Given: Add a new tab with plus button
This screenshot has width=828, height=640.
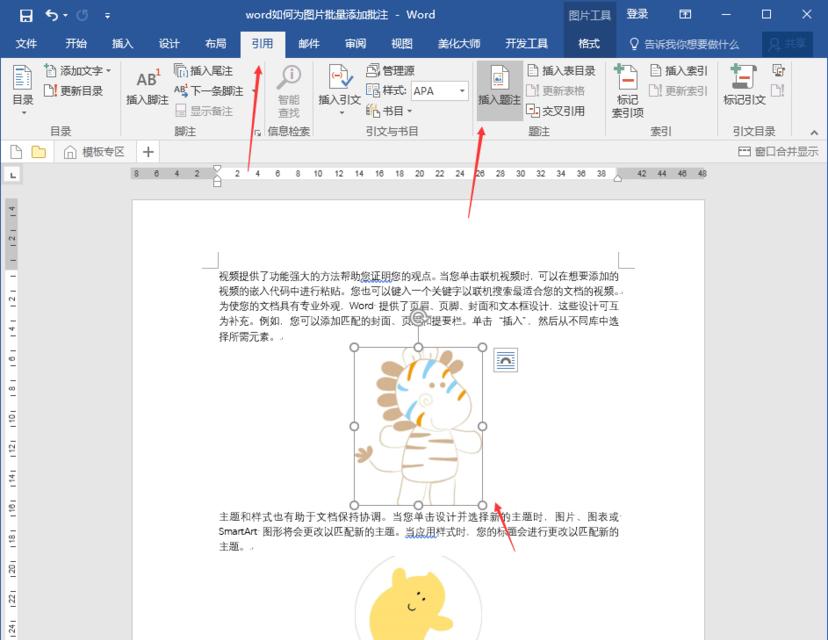Looking at the screenshot, I should coord(148,152).
